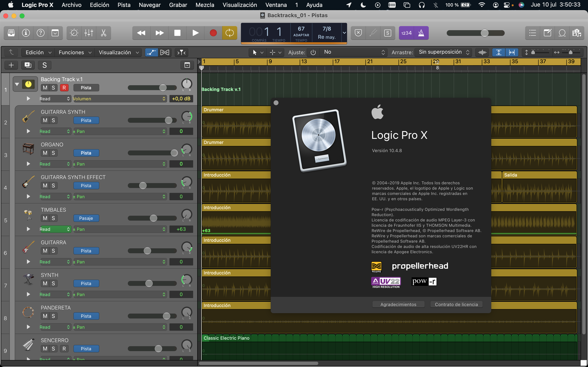Toggle the metronome click icon

tap(421, 33)
